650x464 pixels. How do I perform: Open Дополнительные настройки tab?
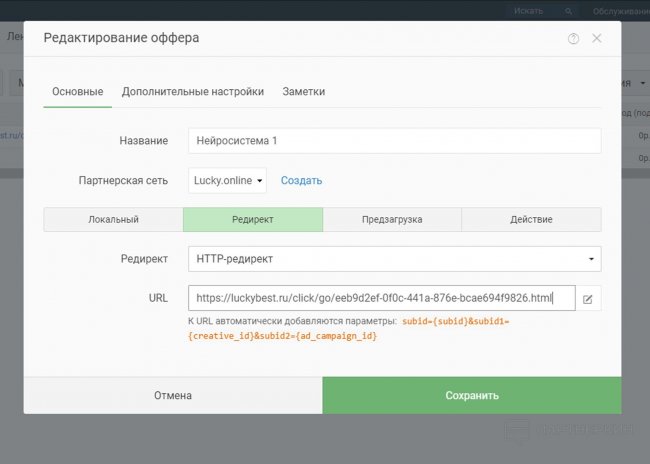(193, 92)
